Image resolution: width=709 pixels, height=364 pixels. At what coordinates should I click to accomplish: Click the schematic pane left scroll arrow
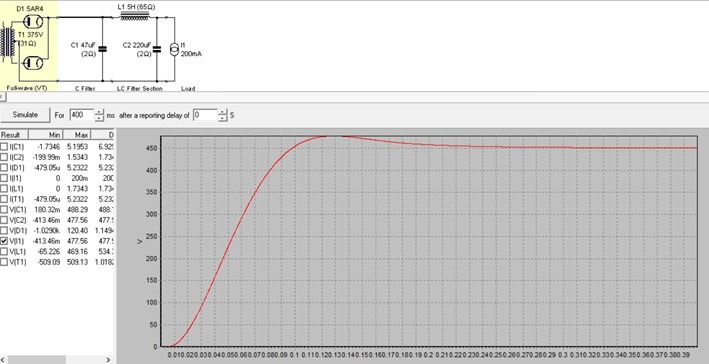pos(3,97)
